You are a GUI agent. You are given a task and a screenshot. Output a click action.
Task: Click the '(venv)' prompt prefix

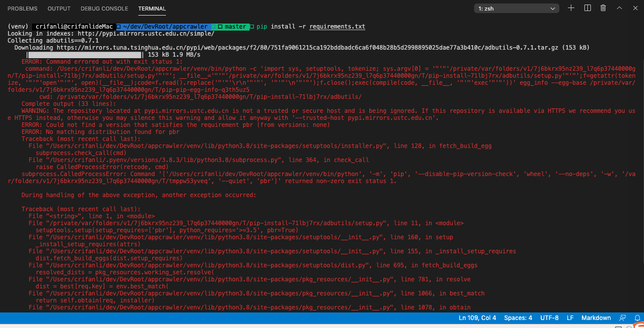(x=18, y=27)
